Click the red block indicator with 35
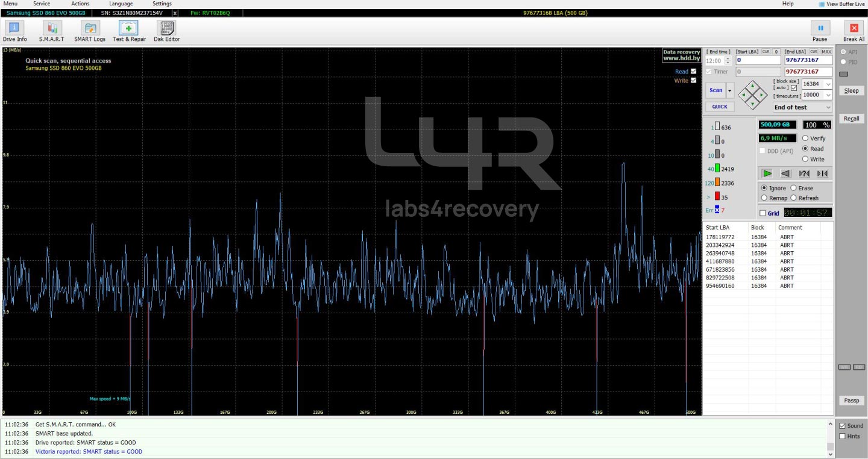Viewport: 868px width, 459px height. pos(717,196)
